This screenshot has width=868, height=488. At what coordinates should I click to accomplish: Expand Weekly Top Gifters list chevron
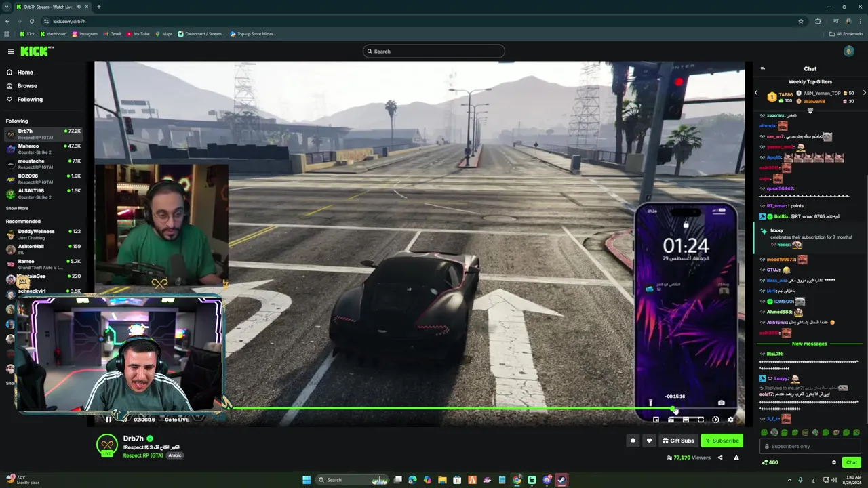pos(810,110)
